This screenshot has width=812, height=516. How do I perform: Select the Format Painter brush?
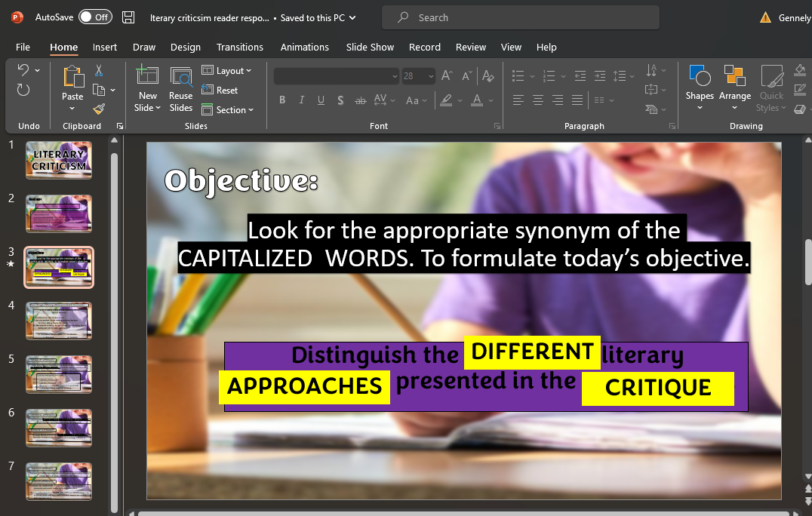tap(98, 109)
